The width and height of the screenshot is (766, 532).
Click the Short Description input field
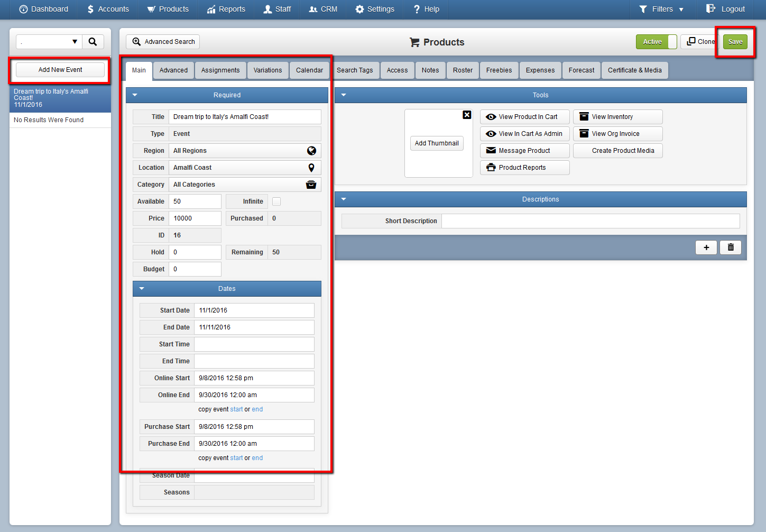pyautogui.click(x=590, y=221)
